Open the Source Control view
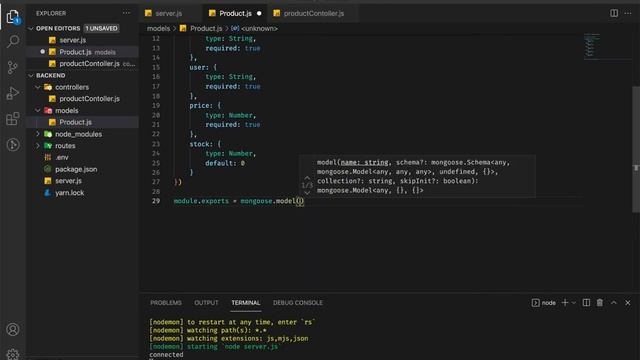 click(x=13, y=67)
